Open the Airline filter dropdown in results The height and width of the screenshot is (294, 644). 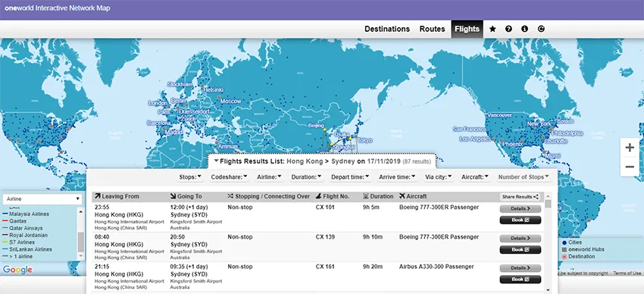269,177
